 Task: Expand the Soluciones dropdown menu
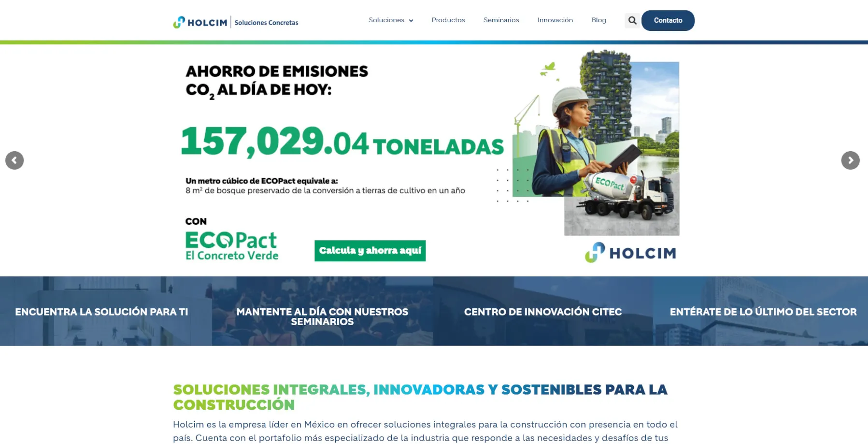coord(391,20)
